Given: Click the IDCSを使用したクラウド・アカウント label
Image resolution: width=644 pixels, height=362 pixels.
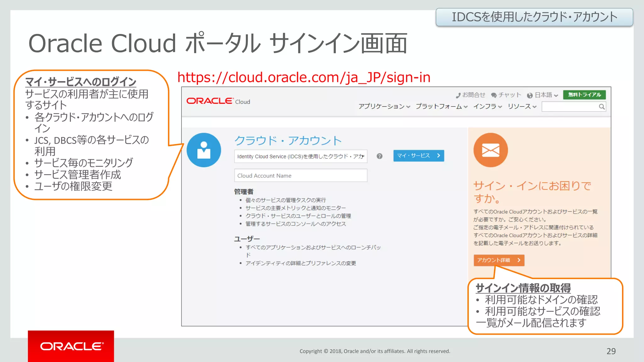Looking at the screenshot, I should pyautogui.click(x=535, y=17).
